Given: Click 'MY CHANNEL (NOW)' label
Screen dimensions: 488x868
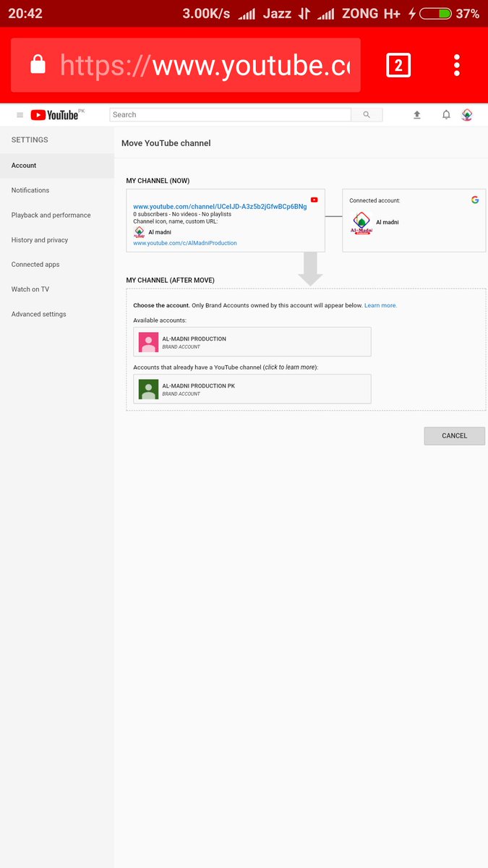Looking at the screenshot, I should click(158, 181).
